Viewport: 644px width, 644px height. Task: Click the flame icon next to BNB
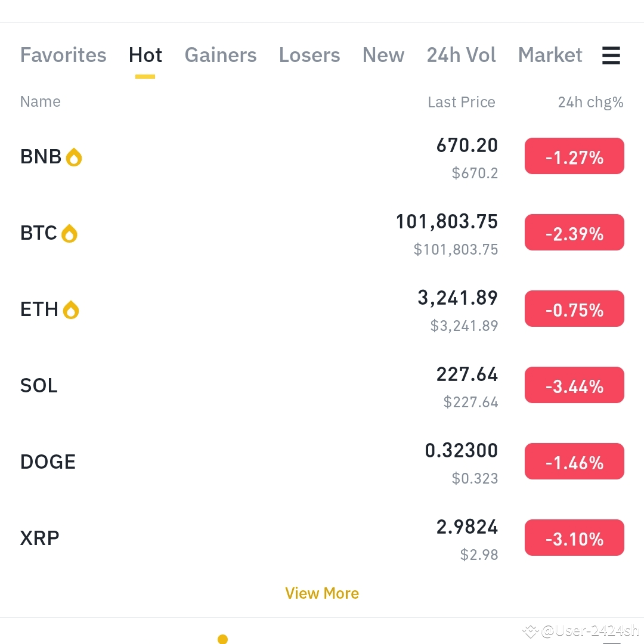tap(74, 157)
